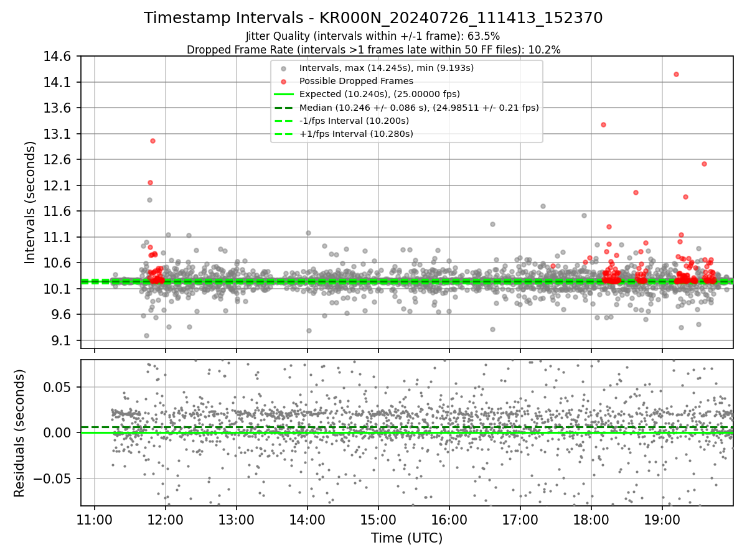
Task: Click legend entry 'Expected (10.240s), (25.00000 fps)'
Action: point(380,94)
